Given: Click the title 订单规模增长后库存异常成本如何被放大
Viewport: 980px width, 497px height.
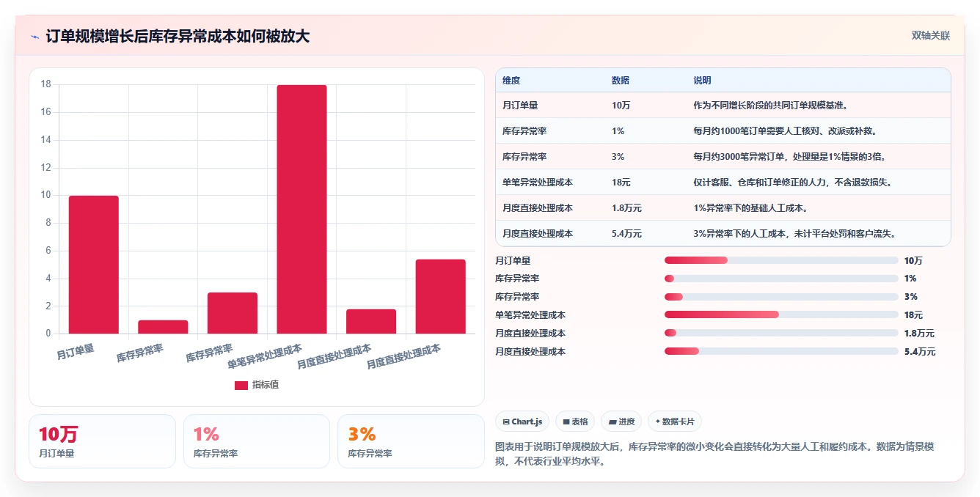Looking at the screenshot, I should pyautogui.click(x=178, y=36).
